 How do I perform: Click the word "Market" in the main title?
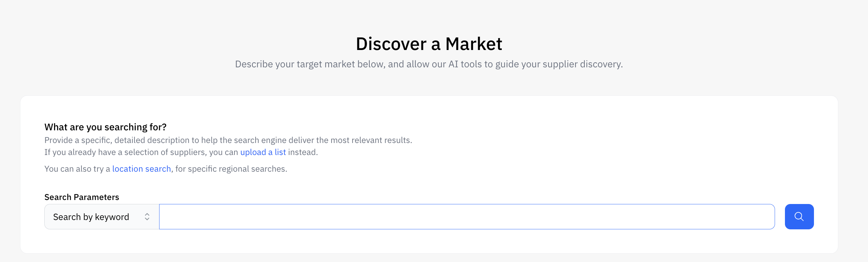coord(474,44)
